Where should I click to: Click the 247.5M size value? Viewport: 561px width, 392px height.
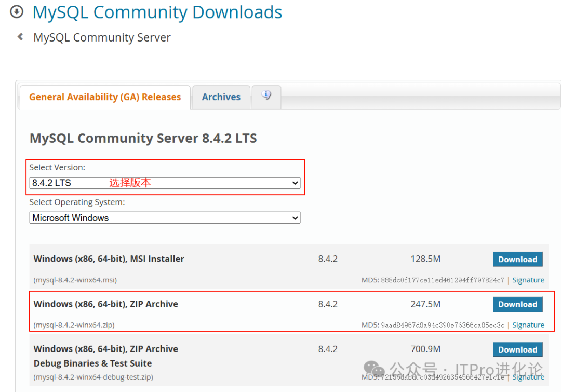tap(425, 304)
